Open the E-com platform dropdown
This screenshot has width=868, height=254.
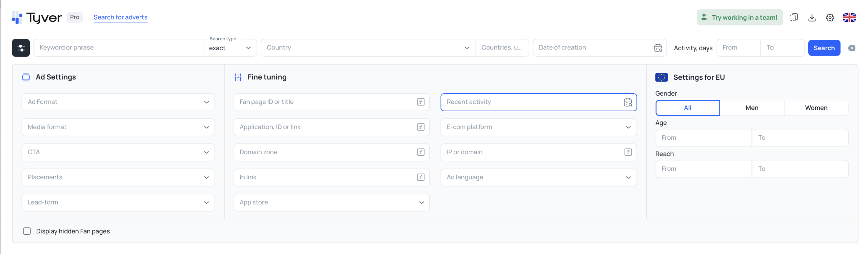click(539, 127)
